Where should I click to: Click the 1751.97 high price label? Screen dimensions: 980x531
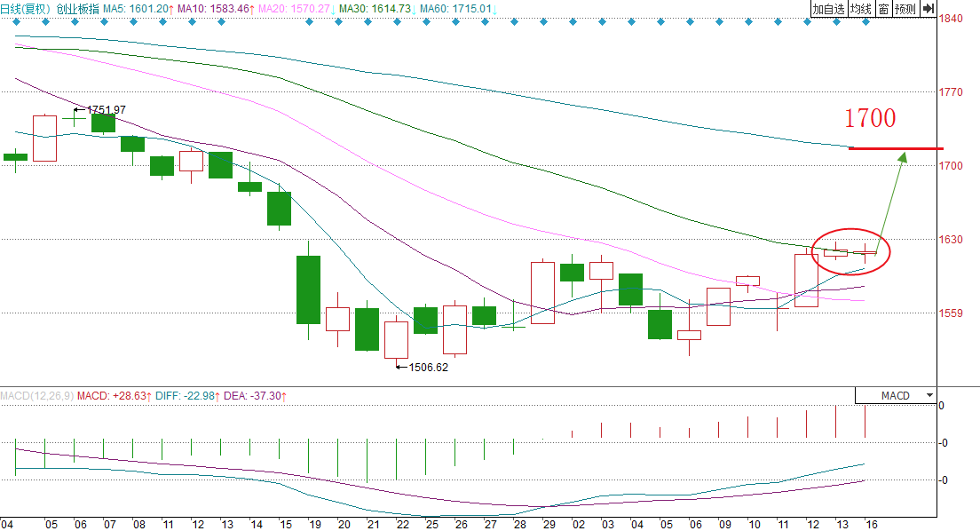pos(107,110)
